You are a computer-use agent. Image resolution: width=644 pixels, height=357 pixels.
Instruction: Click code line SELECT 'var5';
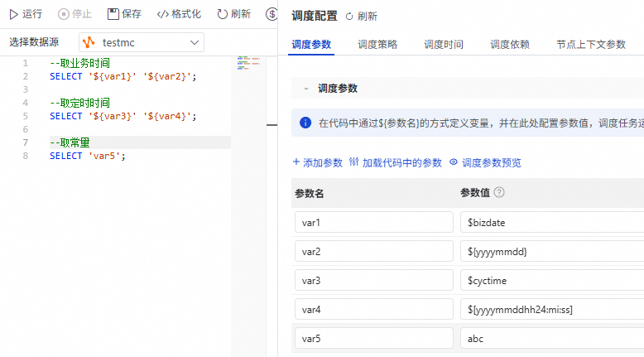(87, 156)
